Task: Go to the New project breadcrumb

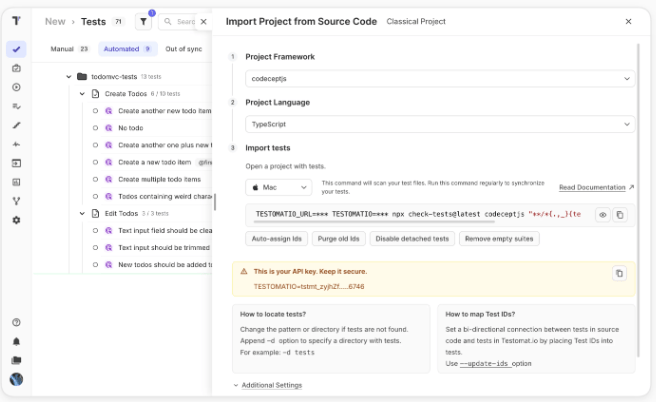Action: pos(55,22)
